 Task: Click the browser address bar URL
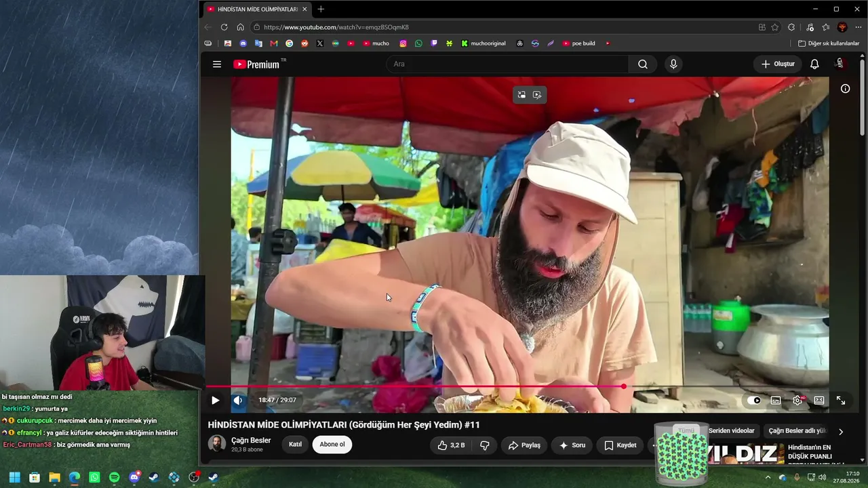[336, 27]
